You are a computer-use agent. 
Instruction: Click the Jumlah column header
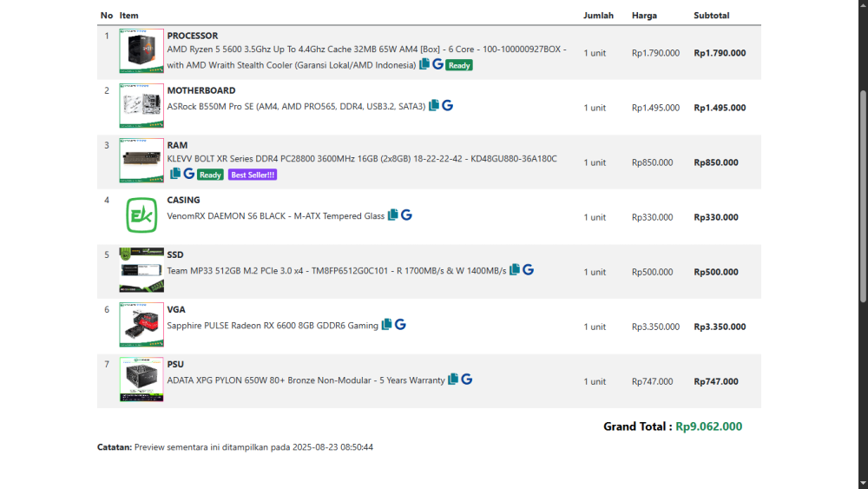pyautogui.click(x=598, y=16)
